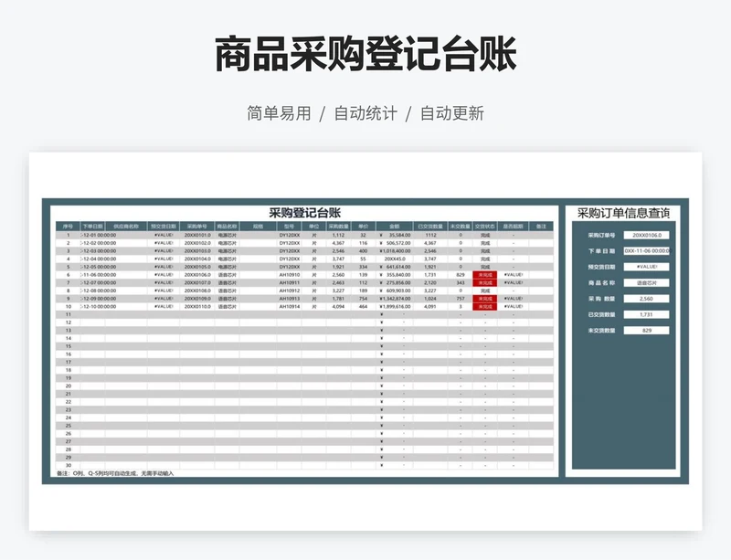This screenshot has height=560, width=731.
Task: Select the 型号 column header
Action: point(289,227)
